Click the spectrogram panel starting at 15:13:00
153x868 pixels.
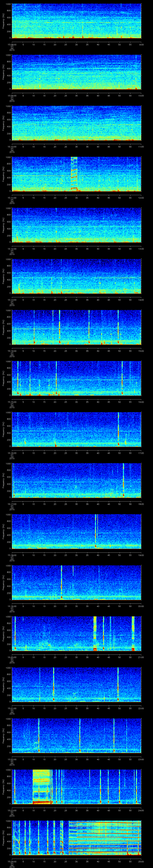click(76, 276)
